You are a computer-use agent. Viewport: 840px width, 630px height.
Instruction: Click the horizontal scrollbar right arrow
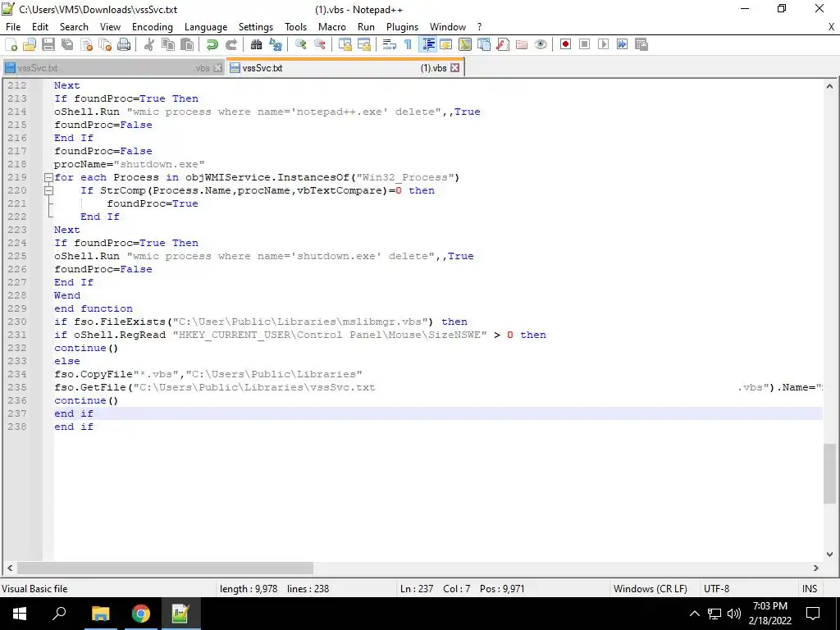[x=816, y=568]
